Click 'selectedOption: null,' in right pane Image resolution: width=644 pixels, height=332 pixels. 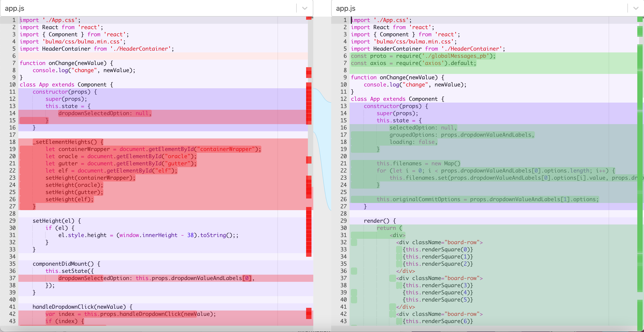tap(423, 128)
